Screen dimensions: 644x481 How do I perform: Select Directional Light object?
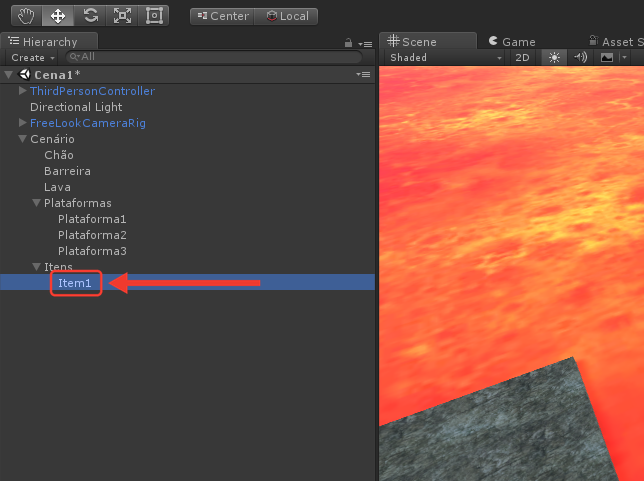pos(76,107)
